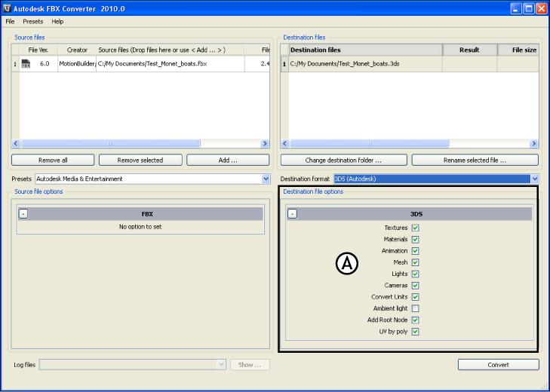Image resolution: width=550 pixels, height=392 pixels.
Task: Click destination files horizontal scrollbar thumb
Action: pos(370,143)
